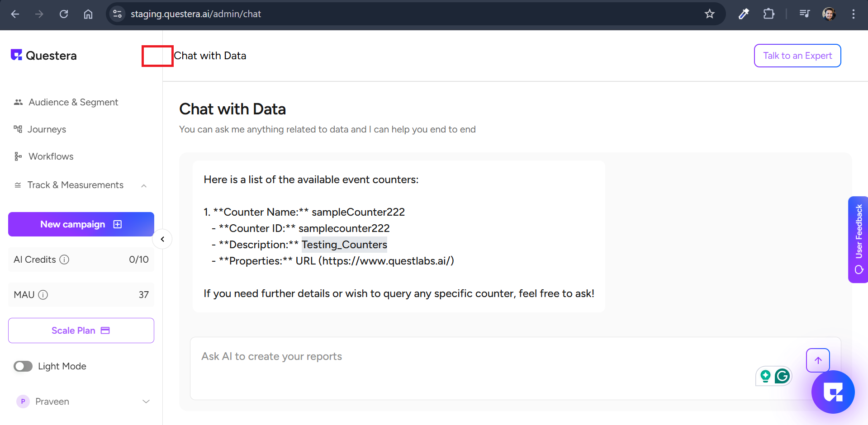Bookmark this page with the star icon
The width and height of the screenshot is (868, 425).
click(709, 14)
